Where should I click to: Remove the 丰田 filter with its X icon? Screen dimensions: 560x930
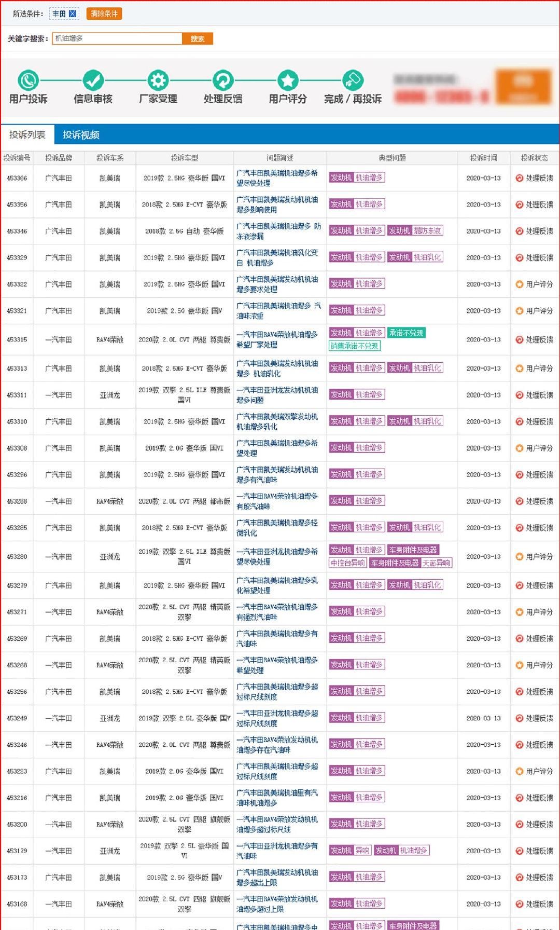[73, 14]
